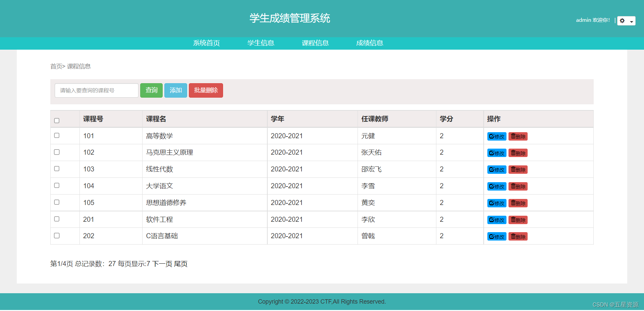Open the settings gear dropdown
This screenshot has width=644, height=311.
coord(626,21)
